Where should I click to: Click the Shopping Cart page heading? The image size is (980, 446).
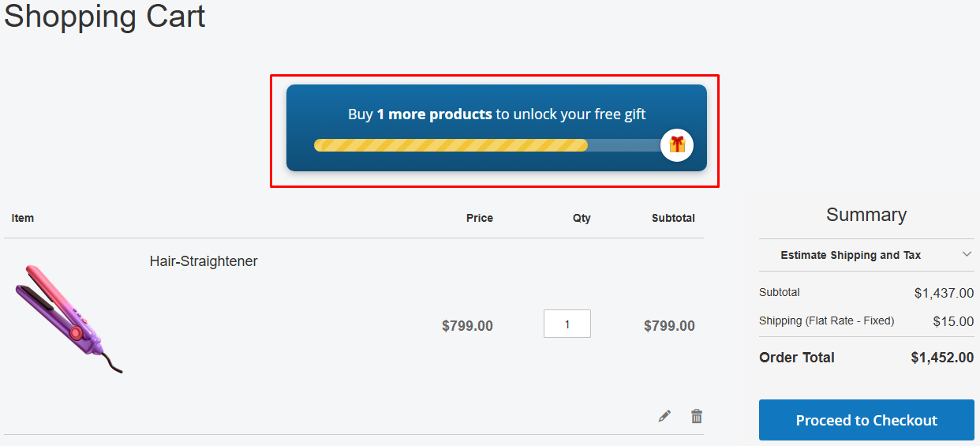coord(105,16)
